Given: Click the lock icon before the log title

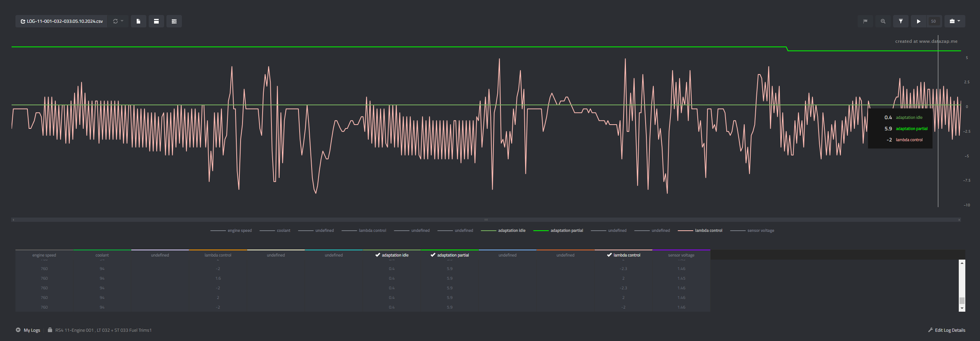Looking at the screenshot, I should pyautogui.click(x=50, y=330).
